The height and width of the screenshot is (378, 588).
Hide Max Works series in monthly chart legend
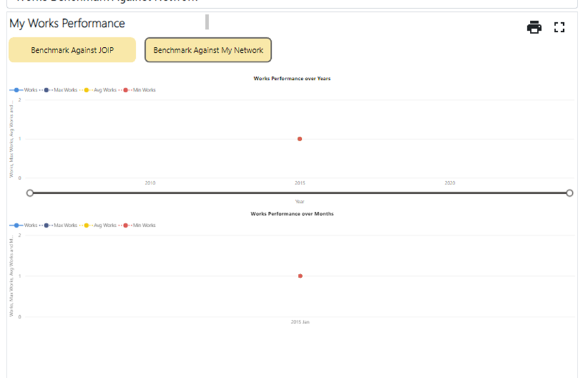(x=61, y=225)
